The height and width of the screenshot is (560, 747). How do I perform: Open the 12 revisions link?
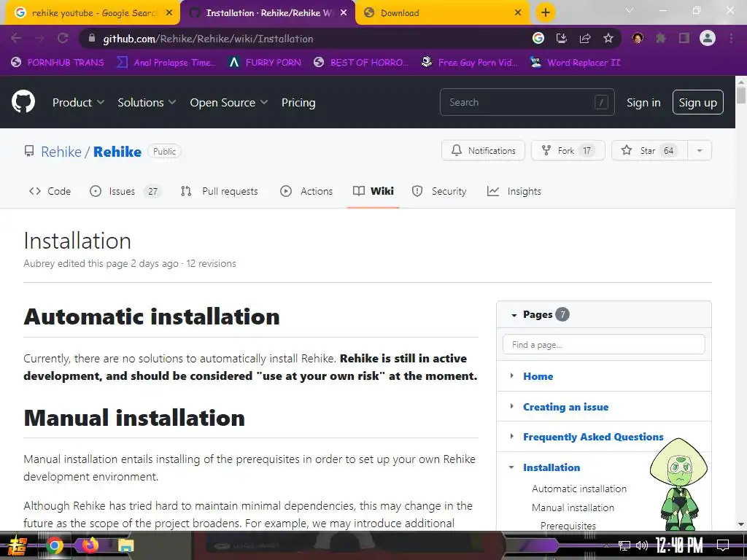tap(211, 263)
